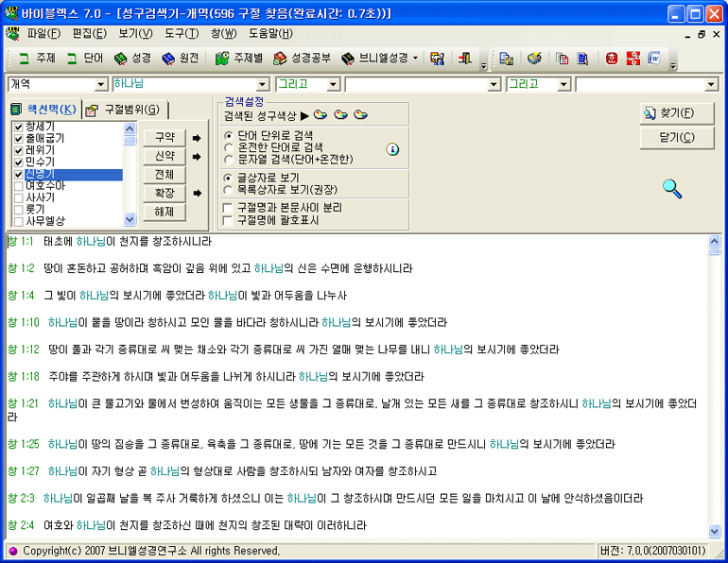Select 목록상자로 보기 radio button
728x563 pixels.
[228, 190]
